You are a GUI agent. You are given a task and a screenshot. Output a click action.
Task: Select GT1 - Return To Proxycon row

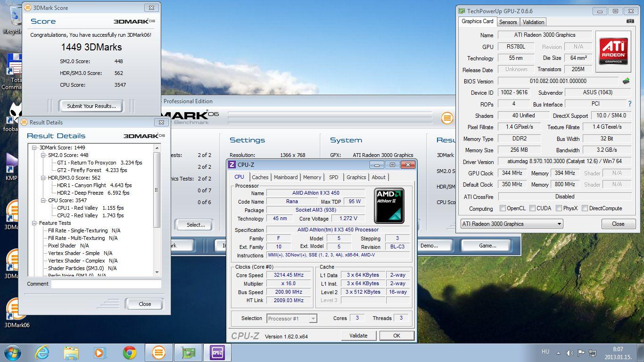(99, 163)
